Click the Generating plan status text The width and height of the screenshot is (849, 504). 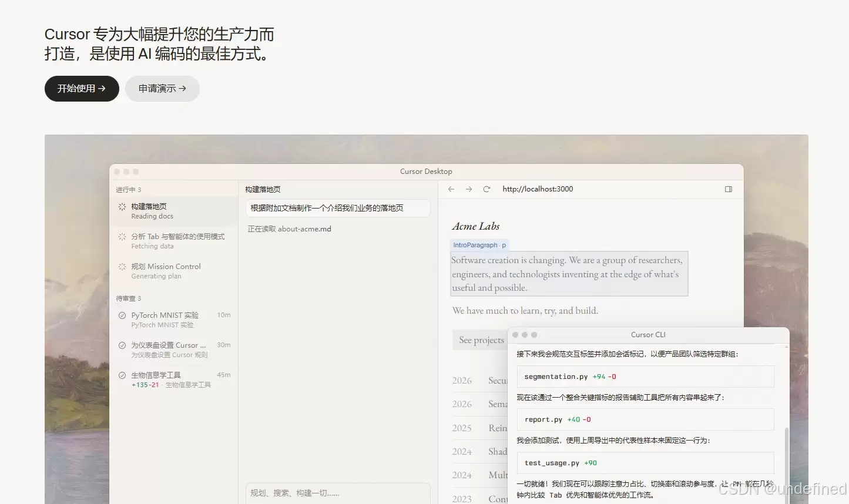tap(156, 276)
